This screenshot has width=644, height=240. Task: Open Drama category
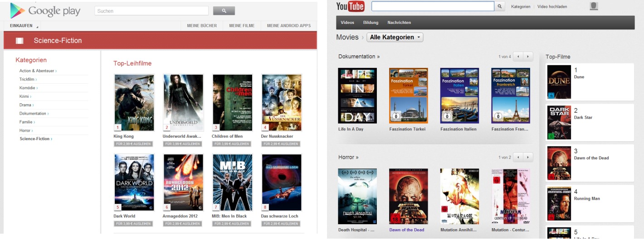point(27,105)
